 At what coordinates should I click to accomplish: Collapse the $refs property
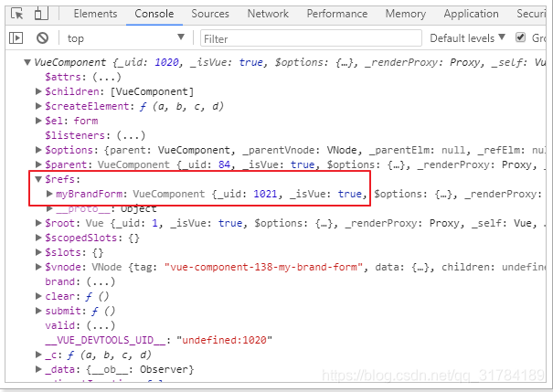pyautogui.click(x=38, y=179)
